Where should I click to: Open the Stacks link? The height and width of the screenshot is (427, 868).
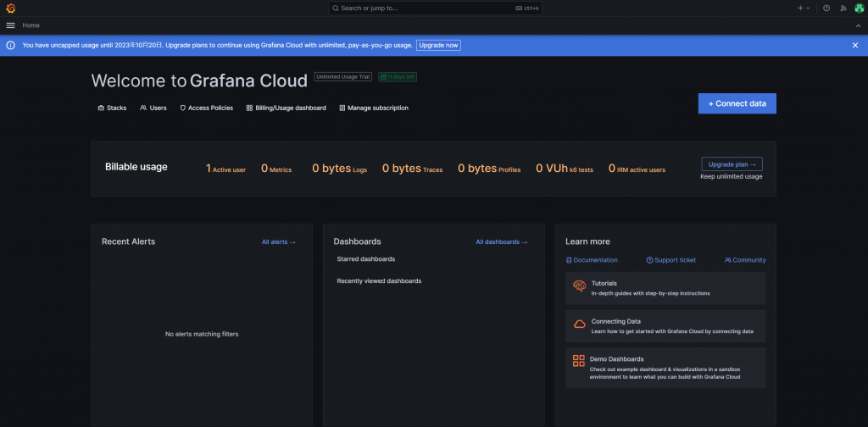[113, 108]
